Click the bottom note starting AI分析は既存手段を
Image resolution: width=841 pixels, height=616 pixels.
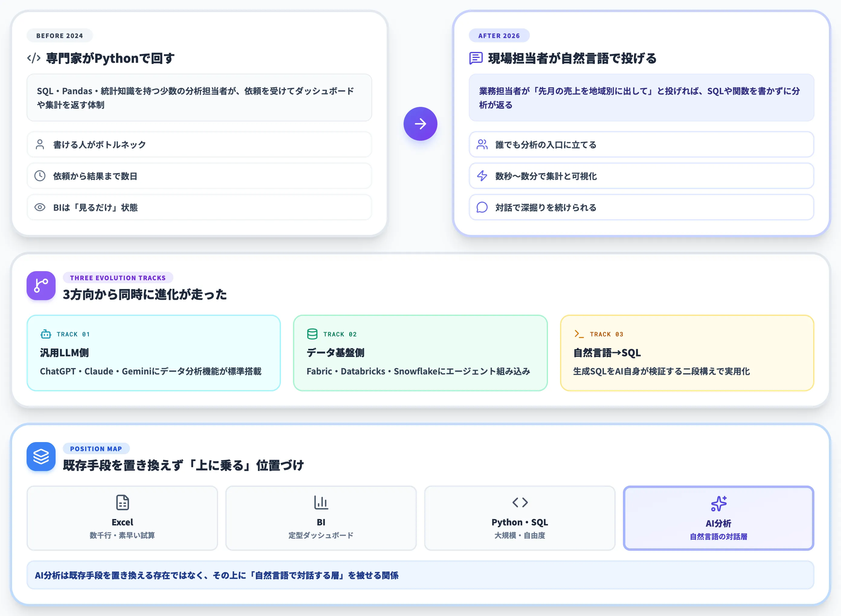click(420, 575)
